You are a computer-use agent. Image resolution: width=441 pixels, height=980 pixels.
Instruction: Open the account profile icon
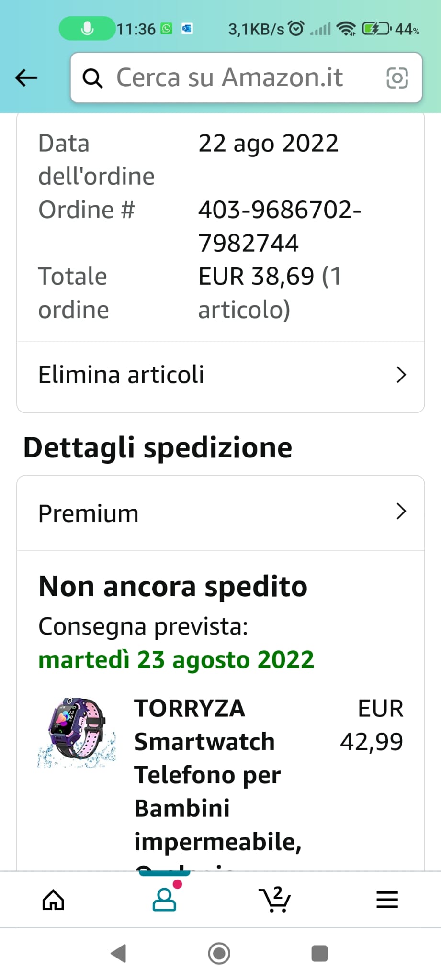pyautogui.click(x=164, y=900)
